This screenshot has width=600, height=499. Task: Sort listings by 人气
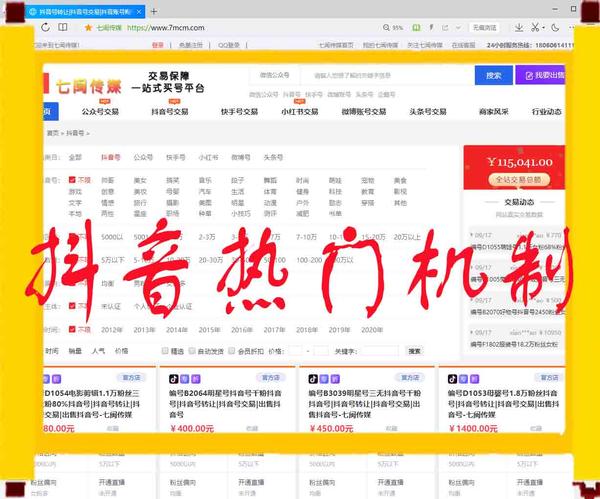pyautogui.click(x=98, y=351)
